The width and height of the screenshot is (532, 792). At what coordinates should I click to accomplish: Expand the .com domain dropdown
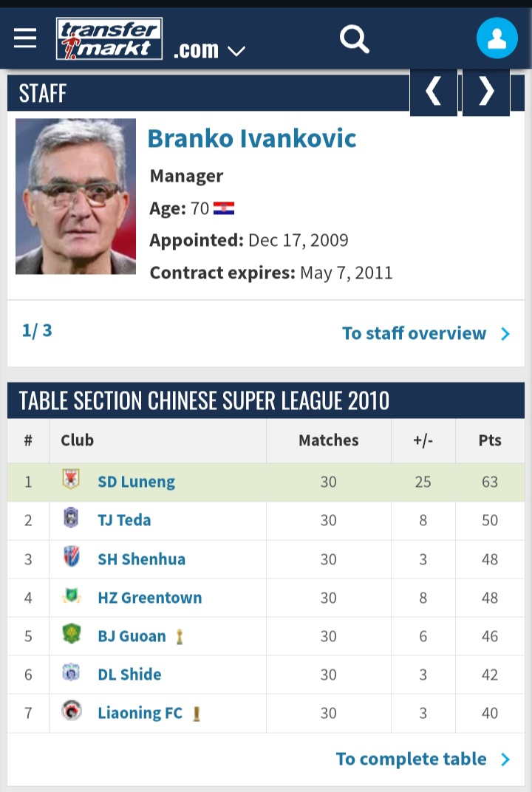click(x=209, y=50)
